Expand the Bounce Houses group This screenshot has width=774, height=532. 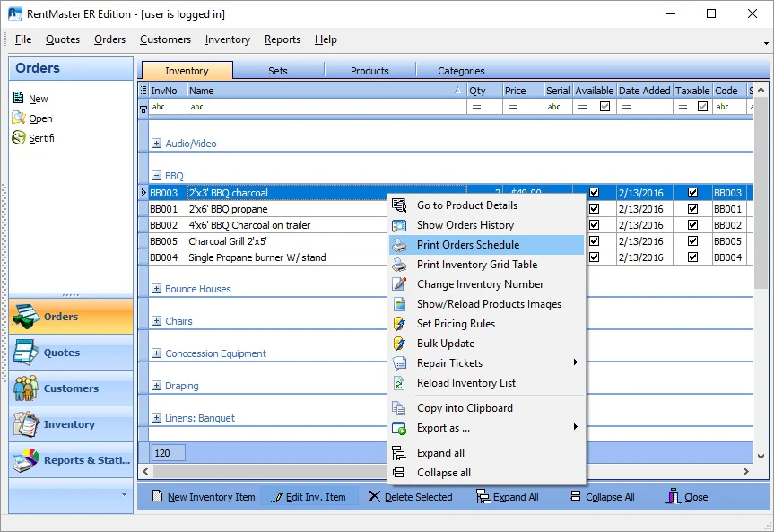(159, 289)
